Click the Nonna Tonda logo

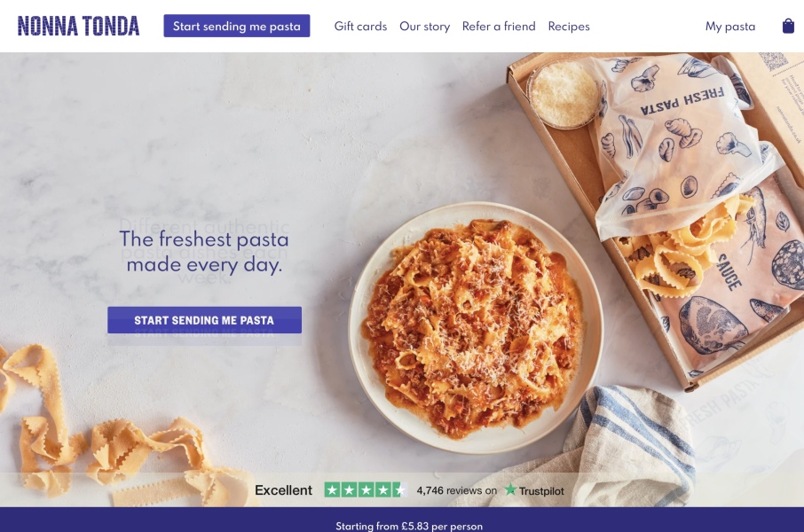coord(78,26)
